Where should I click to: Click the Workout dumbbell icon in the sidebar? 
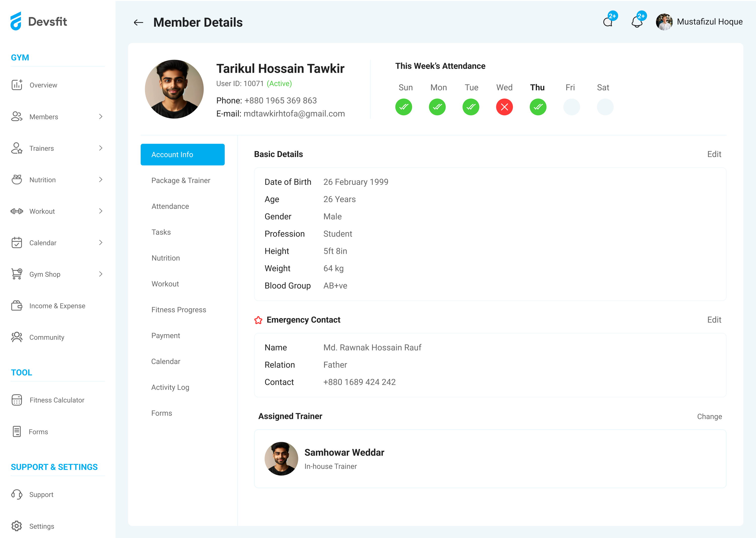tap(17, 211)
